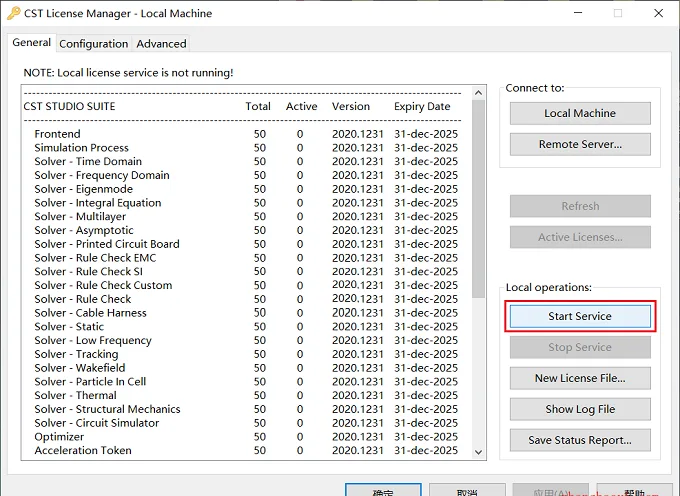Open Show Log File

click(580, 409)
